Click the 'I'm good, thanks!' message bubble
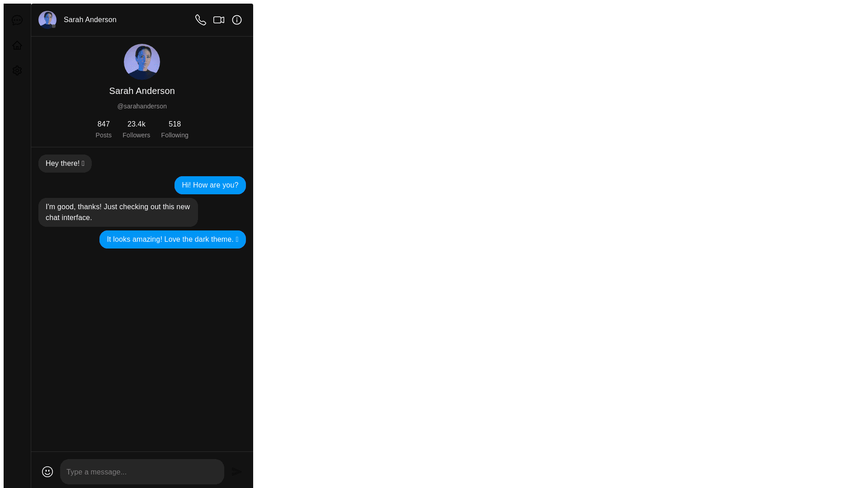This screenshot has width=868, height=488. point(118,212)
